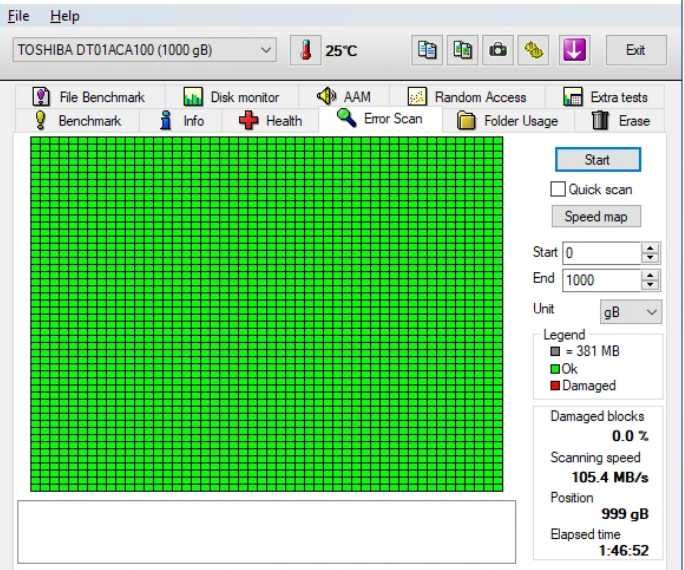Open the File menu

19,16
